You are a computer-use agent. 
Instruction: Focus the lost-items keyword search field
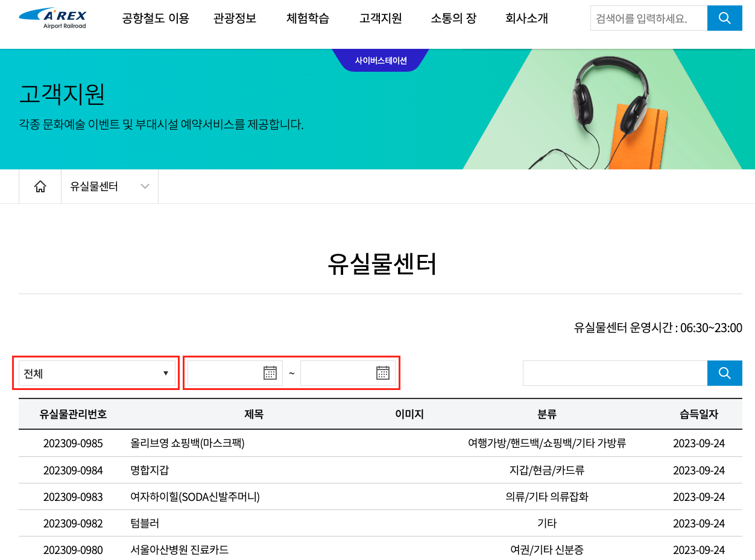click(x=615, y=373)
